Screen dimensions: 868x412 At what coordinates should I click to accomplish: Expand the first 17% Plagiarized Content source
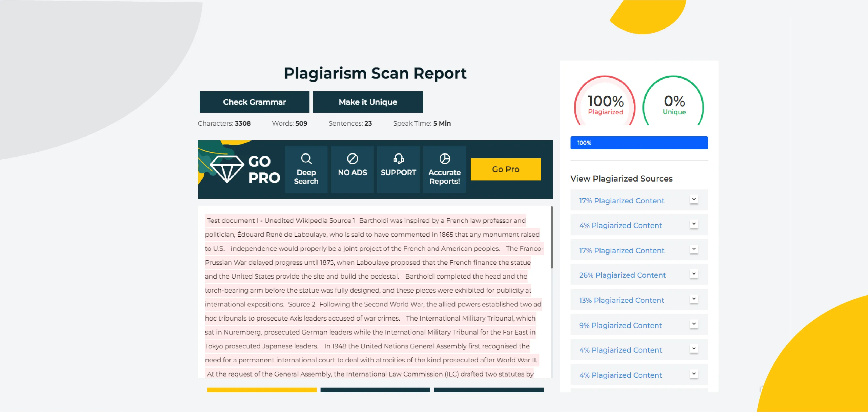pyautogui.click(x=694, y=199)
